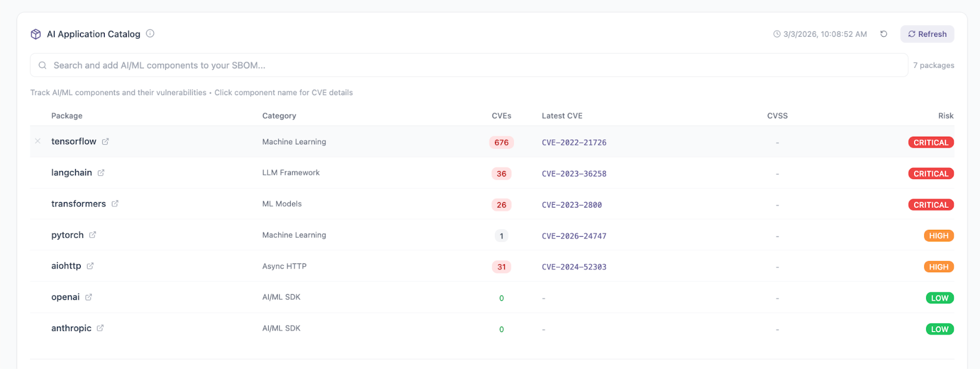Viewport: 980px width, 369px height.
Task: Open CVE details for openai
Action: pyautogui.click(x=66, y=297)
